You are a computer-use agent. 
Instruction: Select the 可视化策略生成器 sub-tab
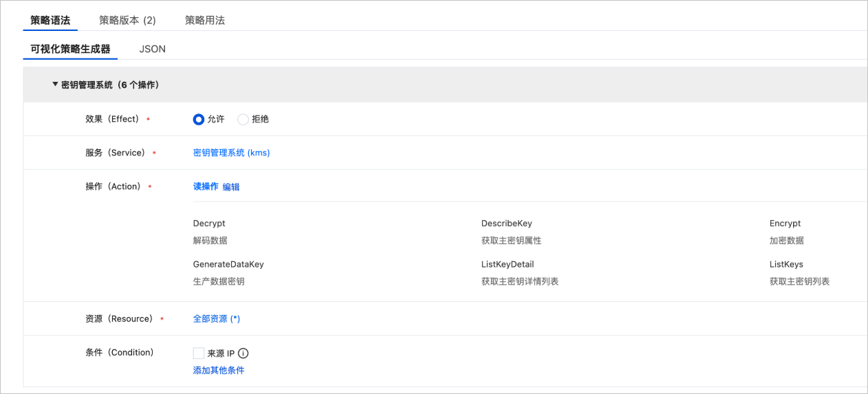pos(70,49)
